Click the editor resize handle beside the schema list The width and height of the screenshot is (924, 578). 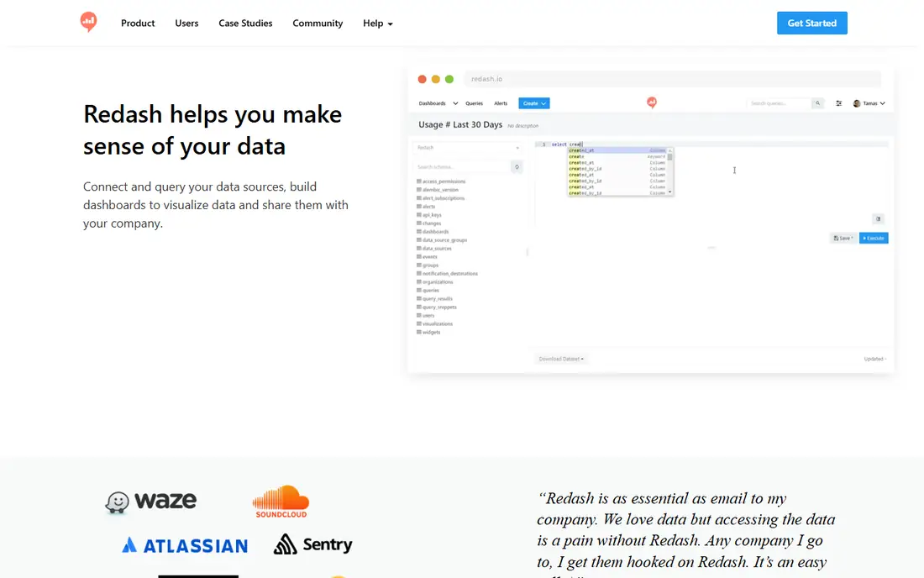(528, 252)
